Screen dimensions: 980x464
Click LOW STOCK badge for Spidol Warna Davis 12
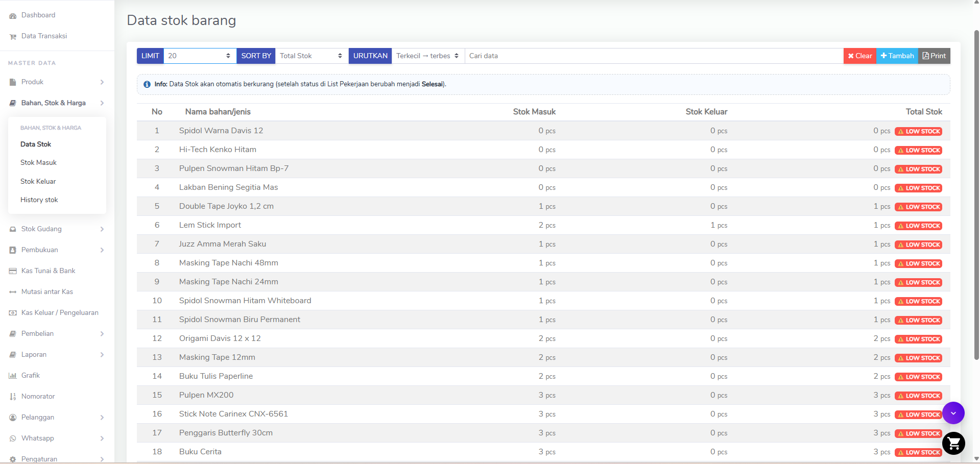pyautogui.click(x=918, y=131)
